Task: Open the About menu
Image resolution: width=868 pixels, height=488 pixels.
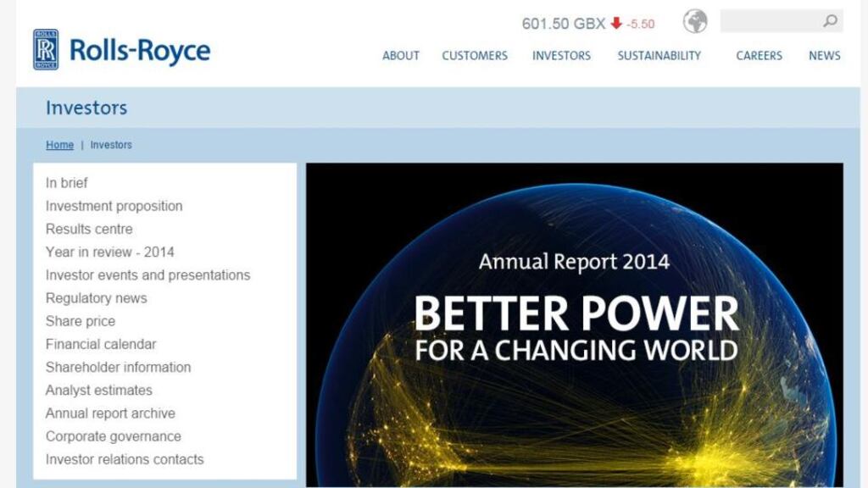Action: (x=401, y=56)
